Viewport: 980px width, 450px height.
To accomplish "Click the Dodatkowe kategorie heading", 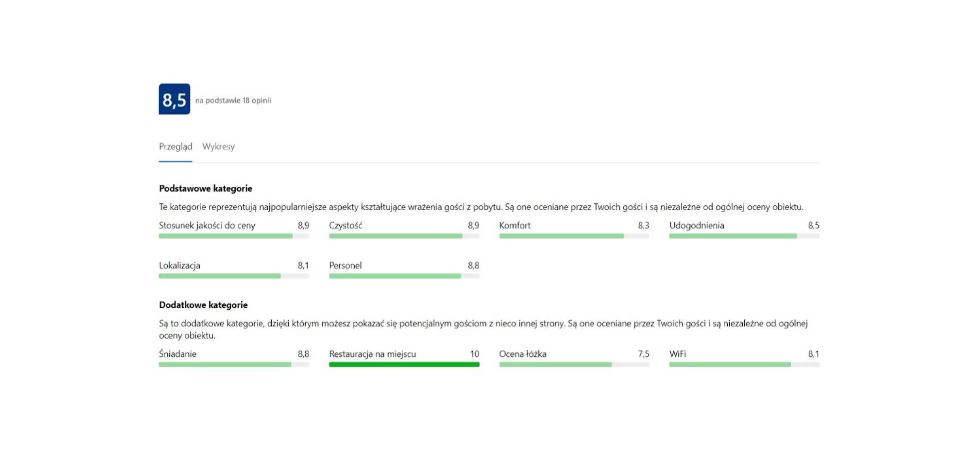I will pos(203,305).
